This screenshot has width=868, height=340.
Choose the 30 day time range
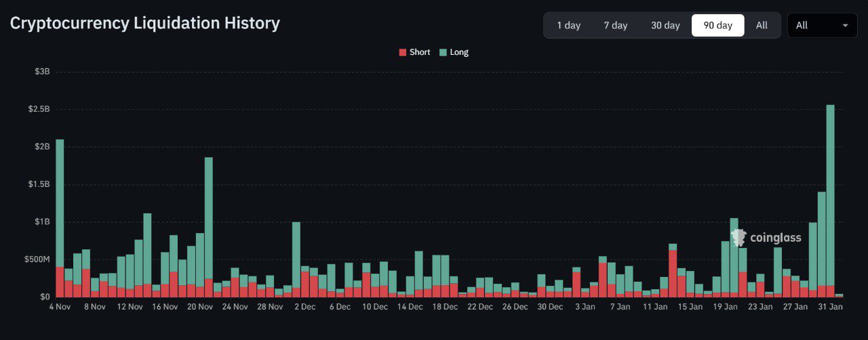tap(665, 25)
